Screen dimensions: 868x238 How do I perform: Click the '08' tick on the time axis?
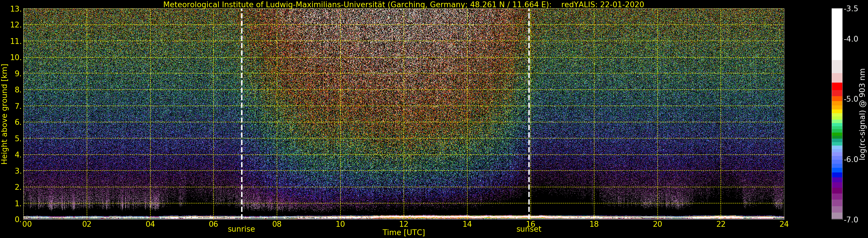(277, 224)
